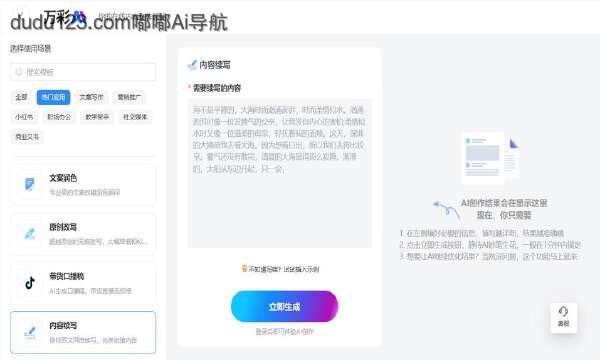Viewport: 600px width, 360px height.
Task: Focus the 搜索模板 search field
Action: pos(83,72)
